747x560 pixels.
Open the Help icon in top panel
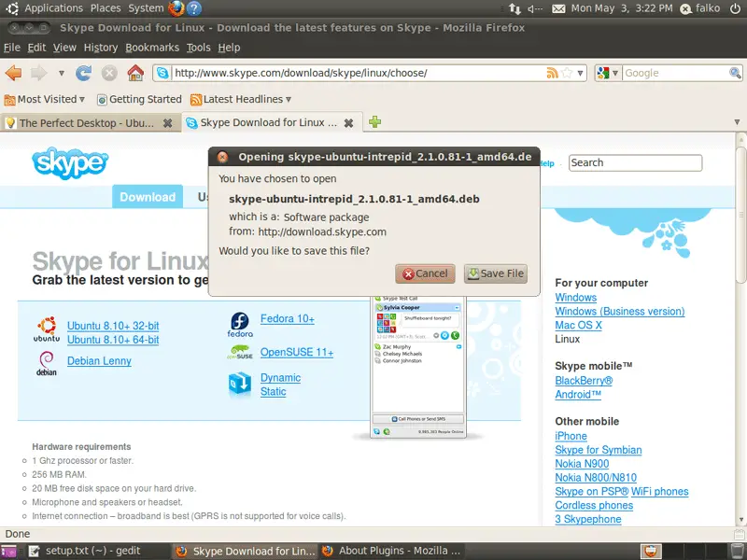[x=194, y=8]
